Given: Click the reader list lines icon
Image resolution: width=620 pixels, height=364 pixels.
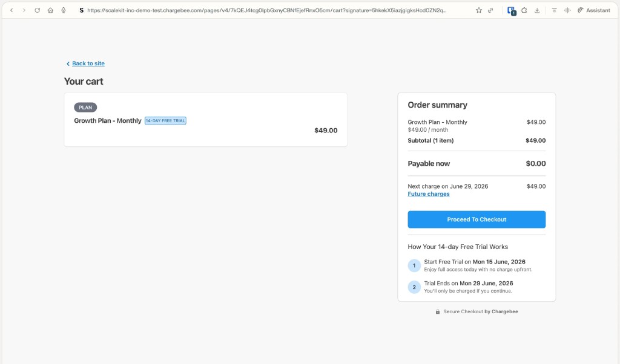Looking at the screenshot, I should click(555, 10).
